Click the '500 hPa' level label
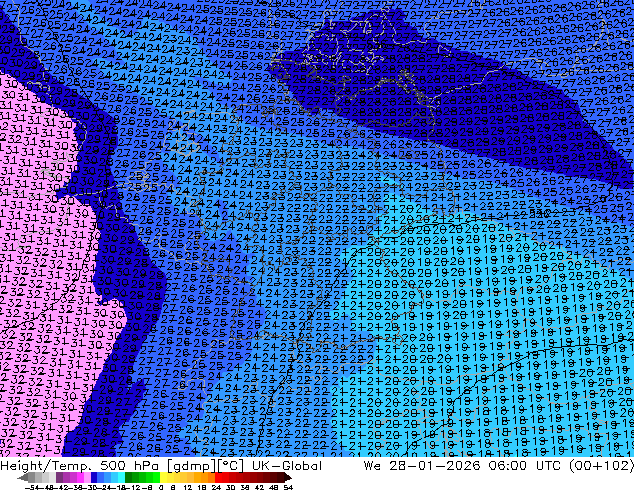The width and height of the screenshot is (634, 490). (x=129, y=466)
